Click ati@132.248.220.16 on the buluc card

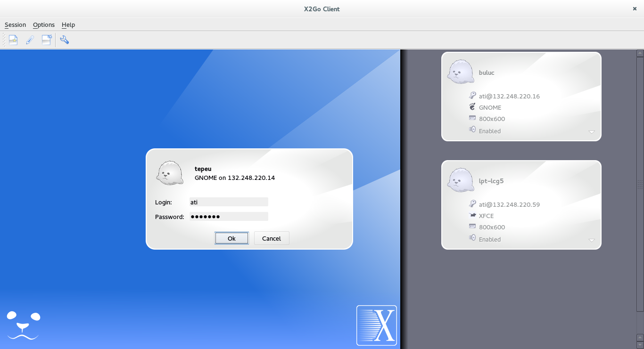pyautogui.click(x=509, y=96)
